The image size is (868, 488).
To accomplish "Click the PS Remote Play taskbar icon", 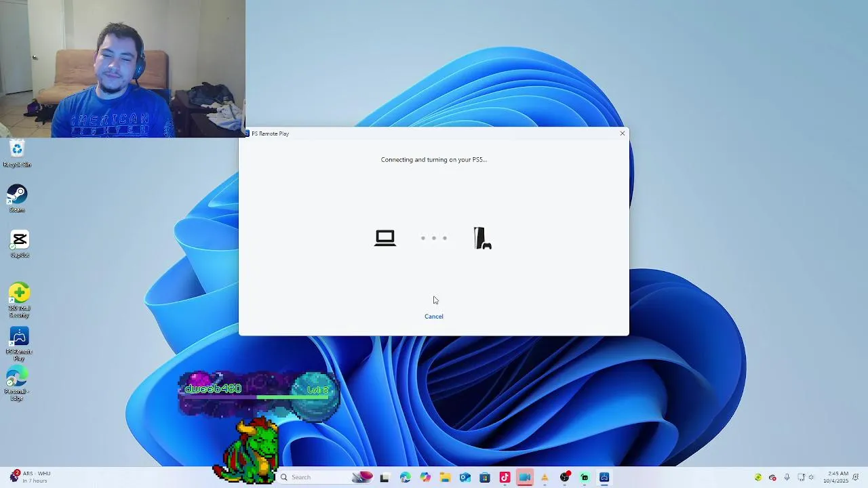I will [x=604, y=477].
